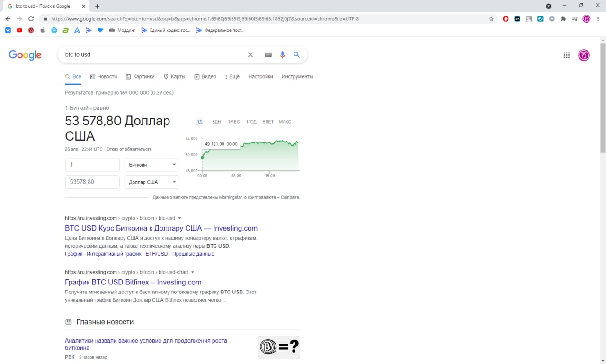Open the Extensions puzzle-piece menu
This screenshot has height=364, width=606.
563,19
